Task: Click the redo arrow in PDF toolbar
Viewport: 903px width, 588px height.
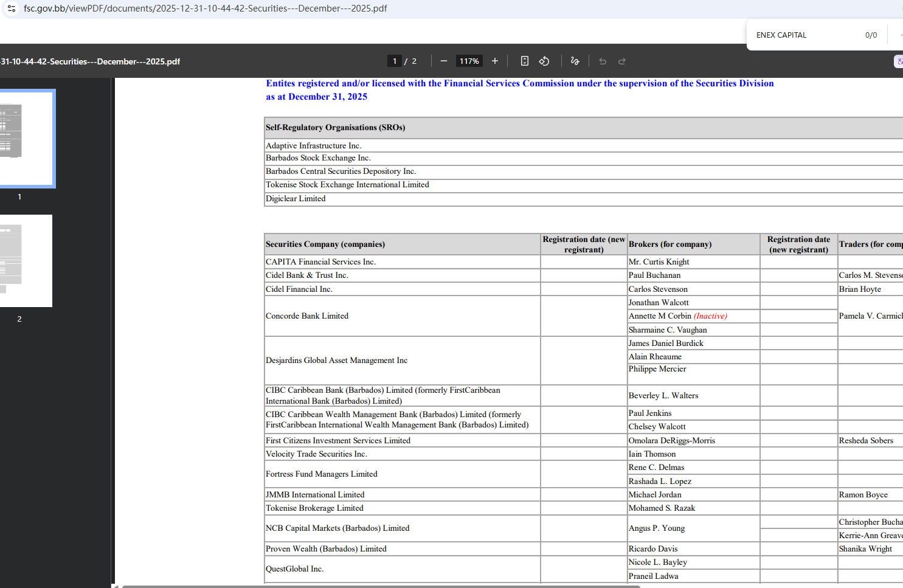Action: (x=622, y=61)
